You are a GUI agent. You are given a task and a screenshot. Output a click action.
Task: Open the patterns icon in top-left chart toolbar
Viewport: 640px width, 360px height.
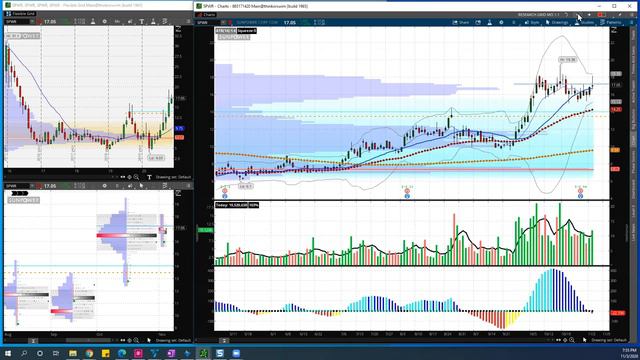165,21
